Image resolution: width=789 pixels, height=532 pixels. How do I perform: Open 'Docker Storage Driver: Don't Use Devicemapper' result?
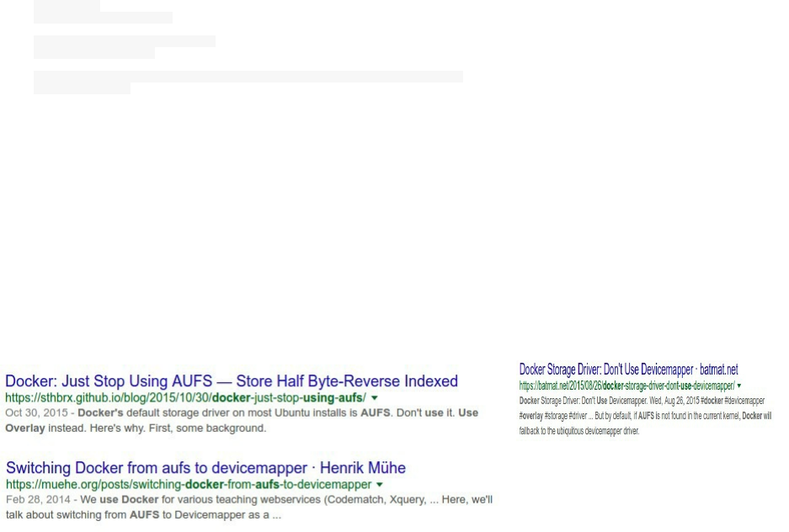[628, 370]
